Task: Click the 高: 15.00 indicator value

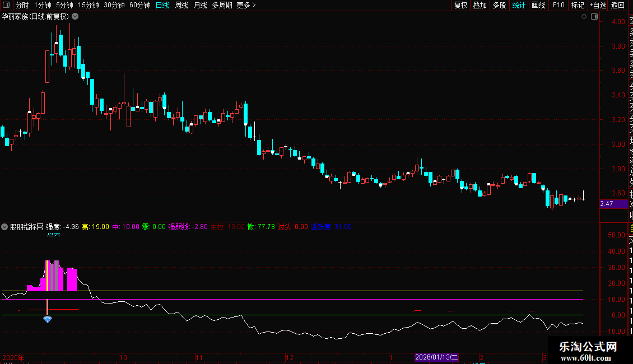Action: 95,227
